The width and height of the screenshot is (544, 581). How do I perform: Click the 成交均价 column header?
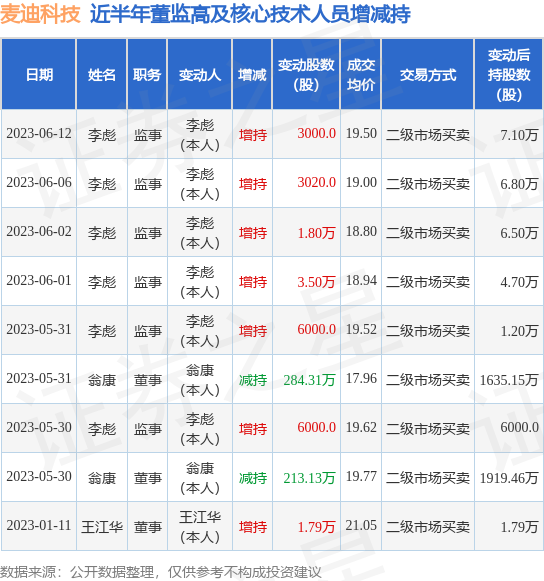coord(361,75)
